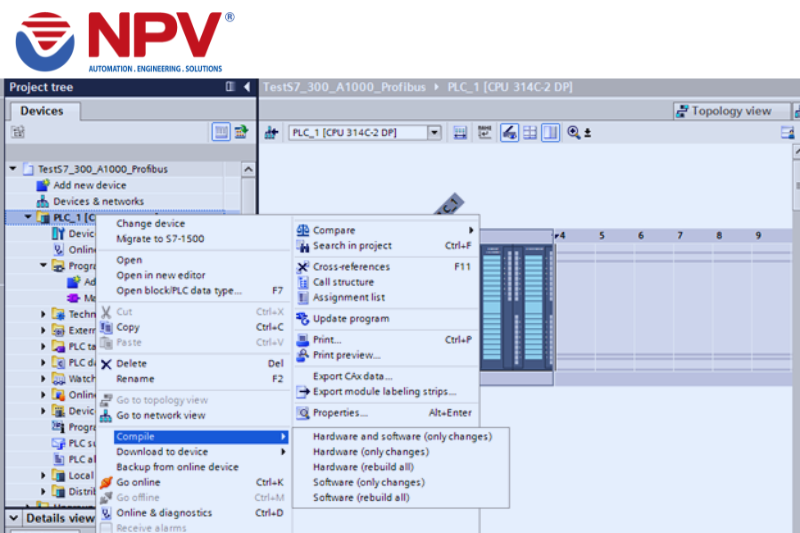Click the Update program icon
800x533 pixels.
click(x=303, y=319)
